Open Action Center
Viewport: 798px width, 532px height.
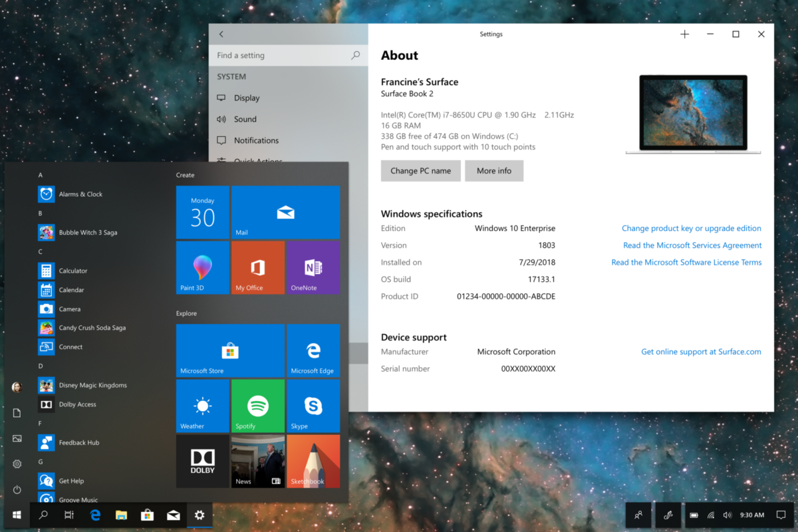(x=782, y=515)
